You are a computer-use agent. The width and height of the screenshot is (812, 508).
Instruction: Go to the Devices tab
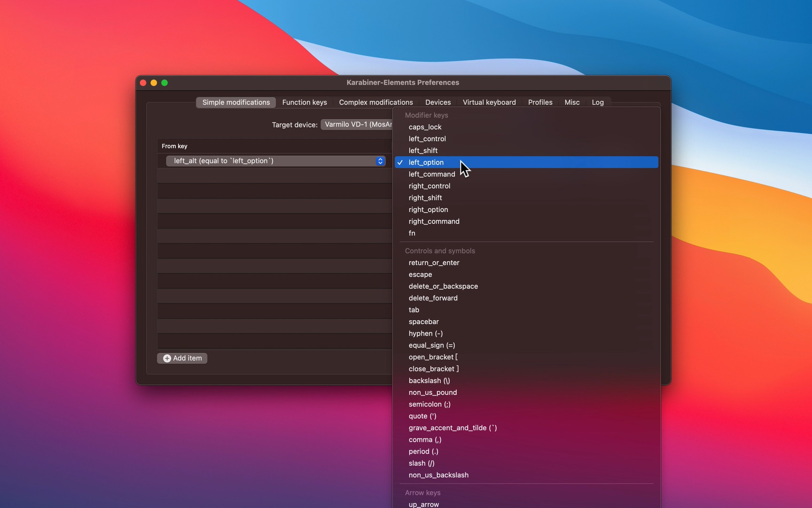coord(438,102)
